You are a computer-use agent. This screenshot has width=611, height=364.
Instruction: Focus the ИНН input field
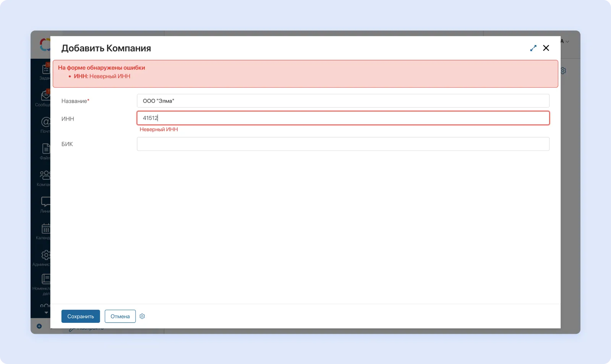tap(343, 118)
